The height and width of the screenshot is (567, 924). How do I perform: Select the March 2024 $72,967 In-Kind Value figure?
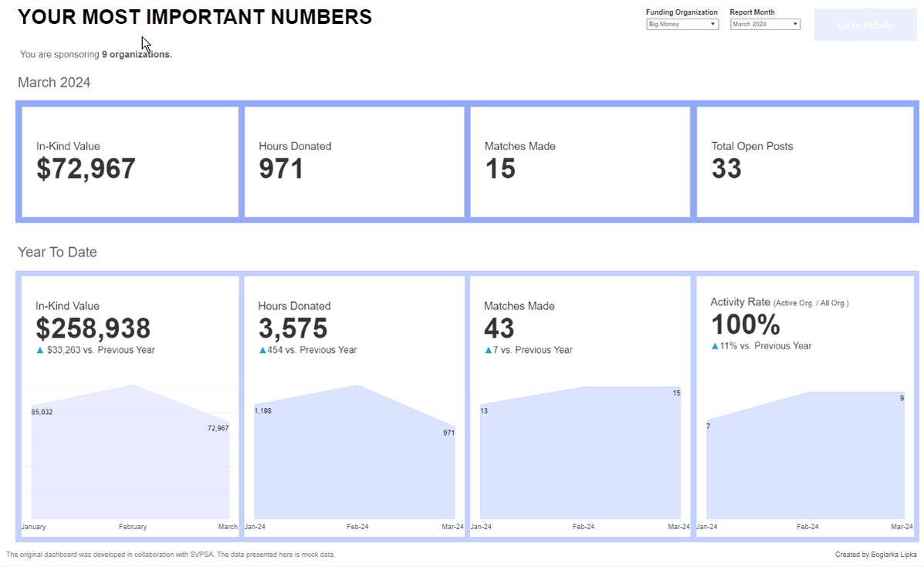point(86,168)
